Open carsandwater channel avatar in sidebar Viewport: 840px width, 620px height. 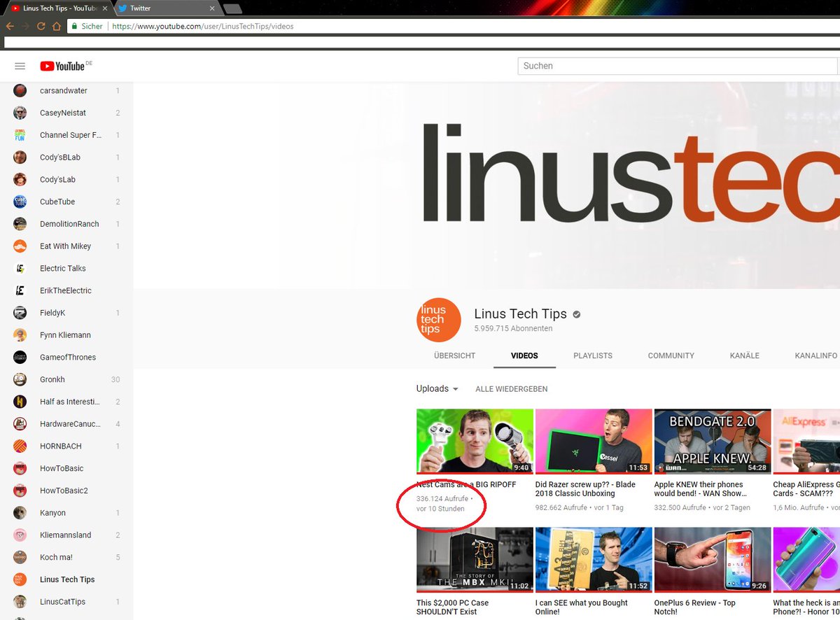coord(20,91)
